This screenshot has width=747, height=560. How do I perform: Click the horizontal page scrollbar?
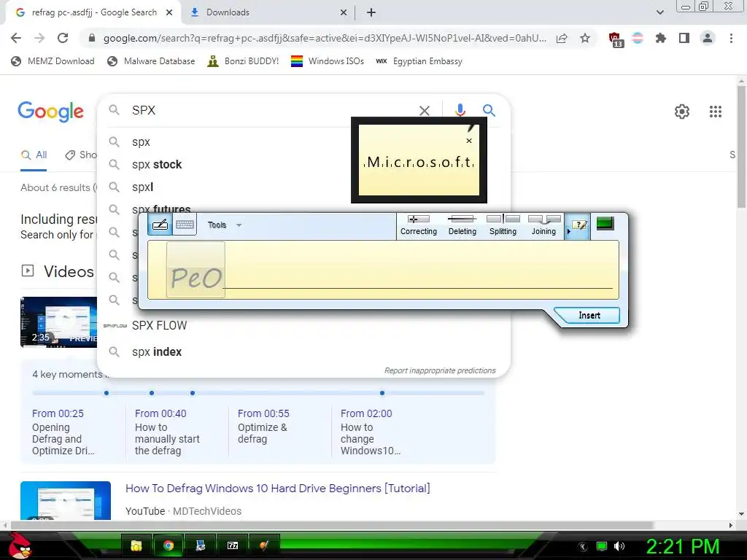[x=332, y=525]
